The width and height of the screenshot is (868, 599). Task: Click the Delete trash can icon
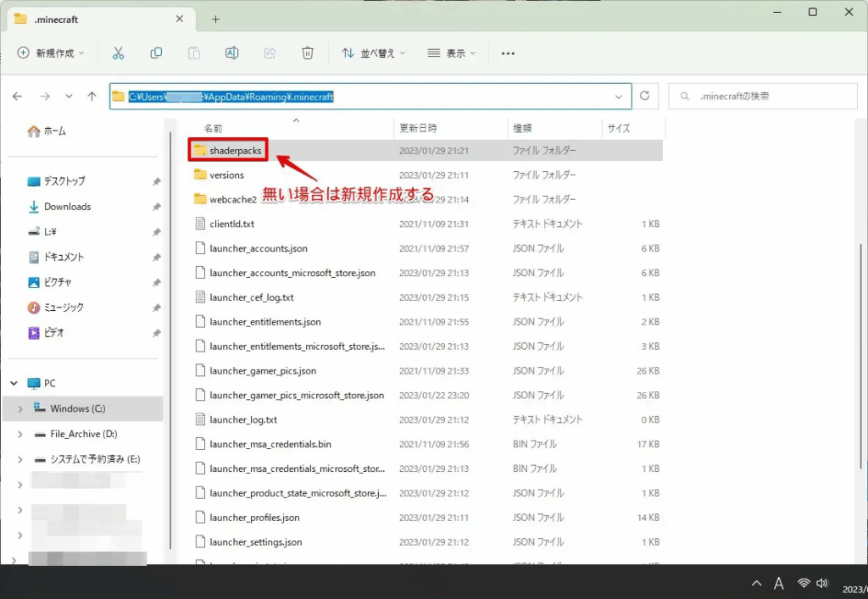(x=308, y=53)
